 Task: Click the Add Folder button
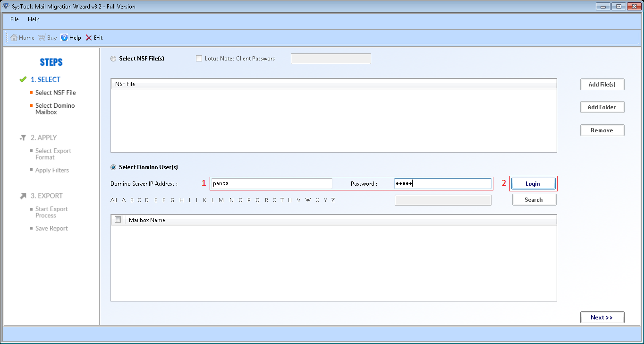pyautogui.click(x=602, y=107)
